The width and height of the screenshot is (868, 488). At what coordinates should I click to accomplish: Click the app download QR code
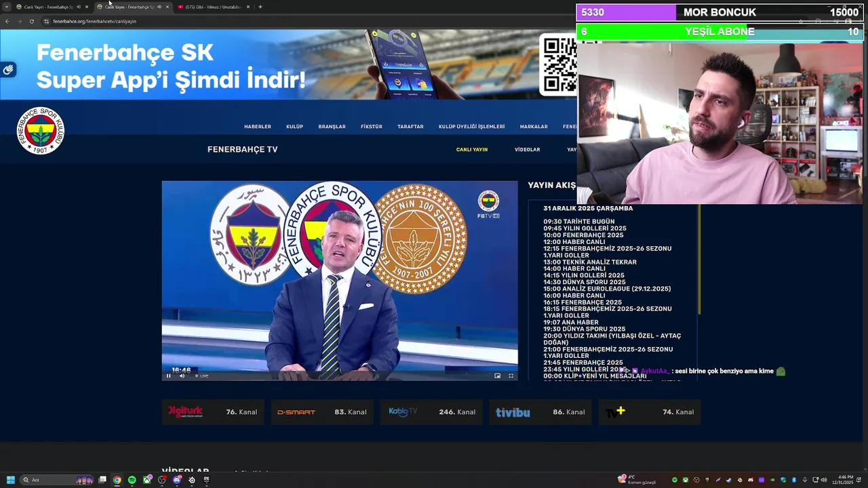tap(560, 64)
